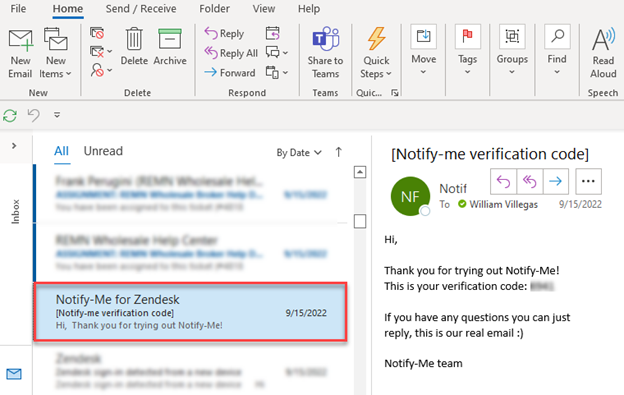Image resolution: width=624 pixels, height=395 pixels.
Task: Expand the folder pane
Action: coord(14,146)
